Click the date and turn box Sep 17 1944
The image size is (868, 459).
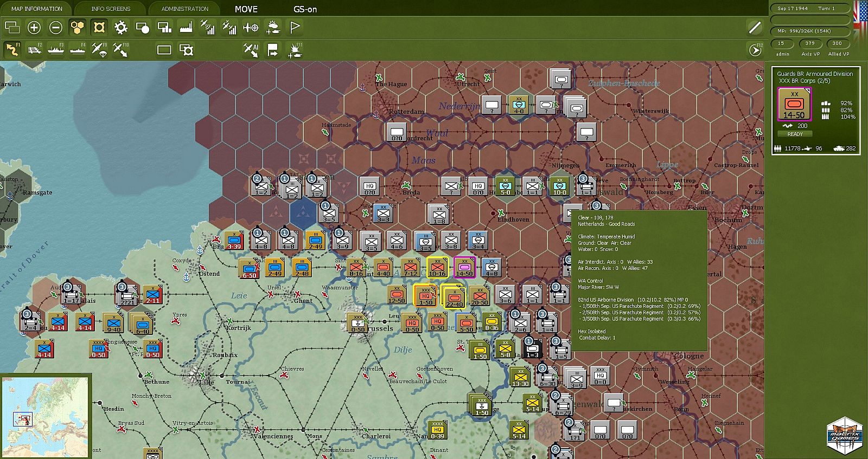click(x=810, y=9)
